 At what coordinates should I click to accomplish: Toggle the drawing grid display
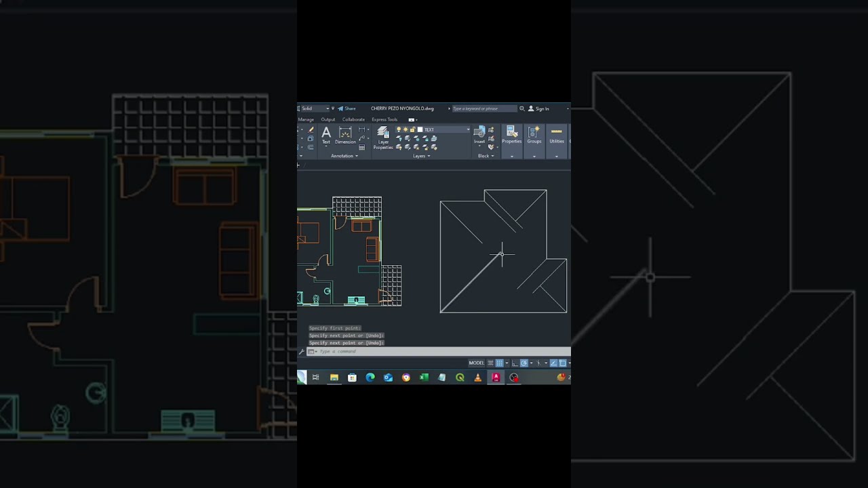(x=490, y=363)
